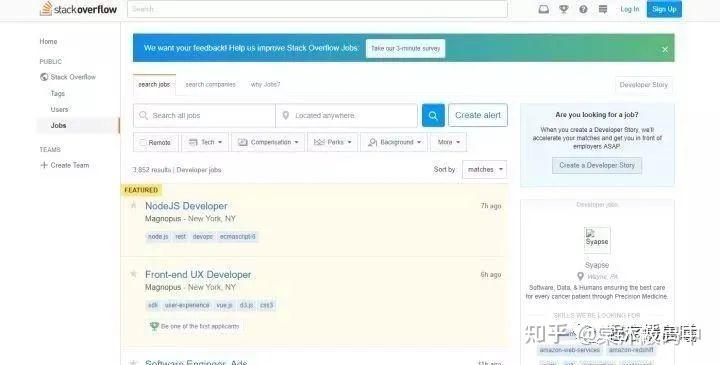Open Users in sidebar

pyautogui.click(x=59, y=109)
